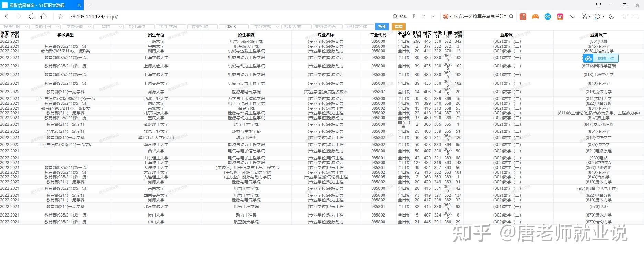Select the scissors screenshot tool
644x259 pixels.
[x=584, y=16]
